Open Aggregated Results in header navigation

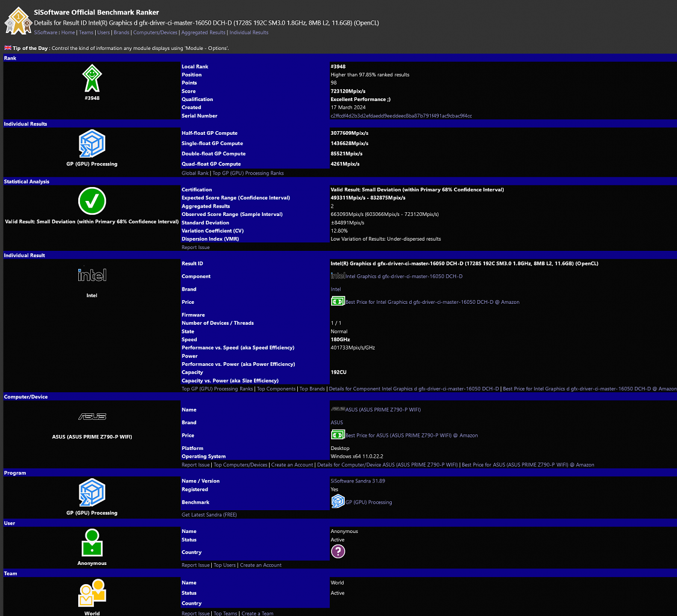pos(203,32)
